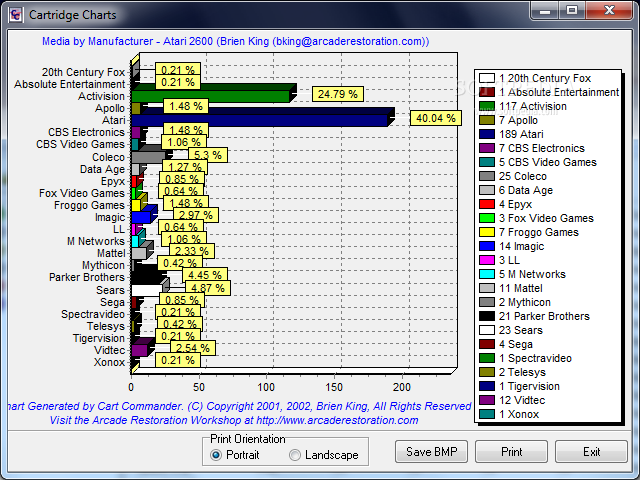Click the Sears axis label
The image size is (640, 480).
tap(110, 290)
